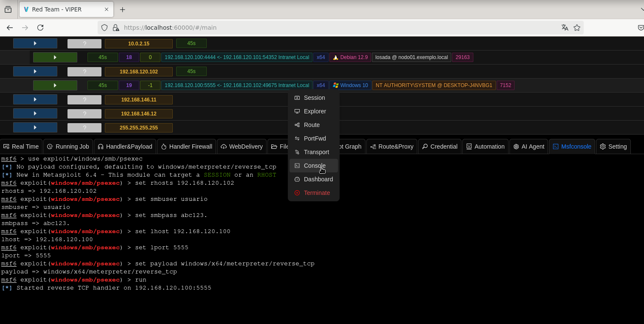
Task: Terminate the session via context menu
Action: (314, 193)
